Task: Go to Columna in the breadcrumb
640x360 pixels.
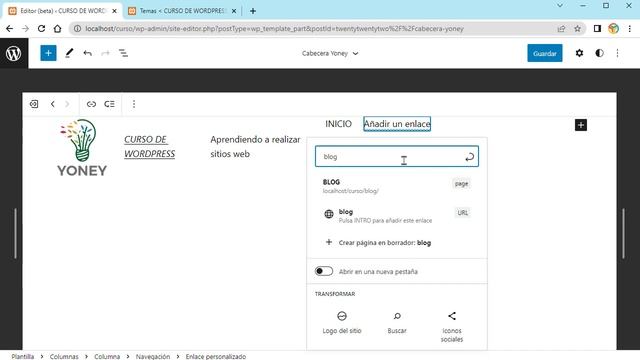Action: pyautogui.click(x=107, y=356)
